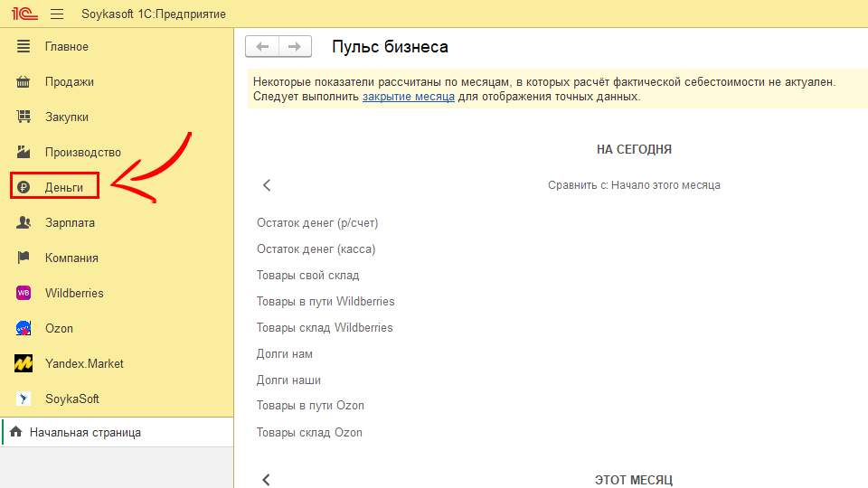Switch to the Начальная страница tab

[x=85, y=433]
